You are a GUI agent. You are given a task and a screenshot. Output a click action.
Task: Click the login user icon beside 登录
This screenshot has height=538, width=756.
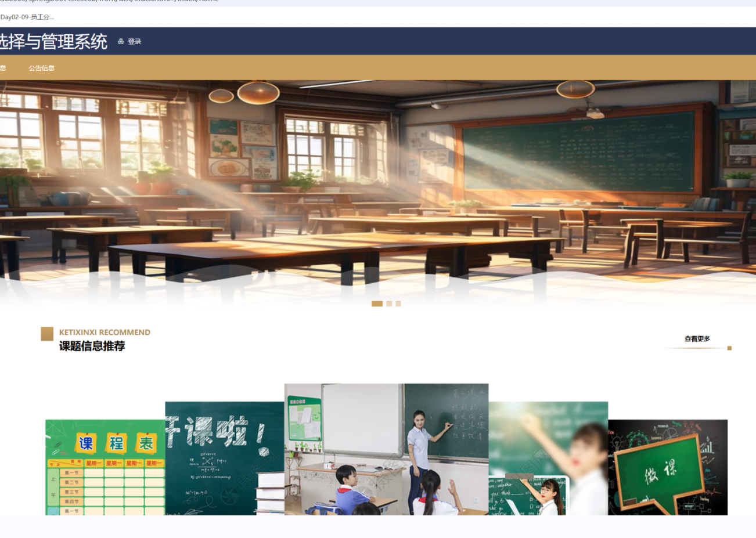tap(121, 42)
